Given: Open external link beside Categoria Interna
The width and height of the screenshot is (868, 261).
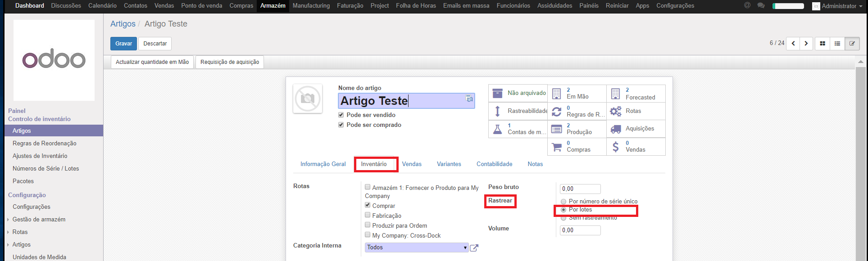Looking at the screenshot, I should pos(474,247).
